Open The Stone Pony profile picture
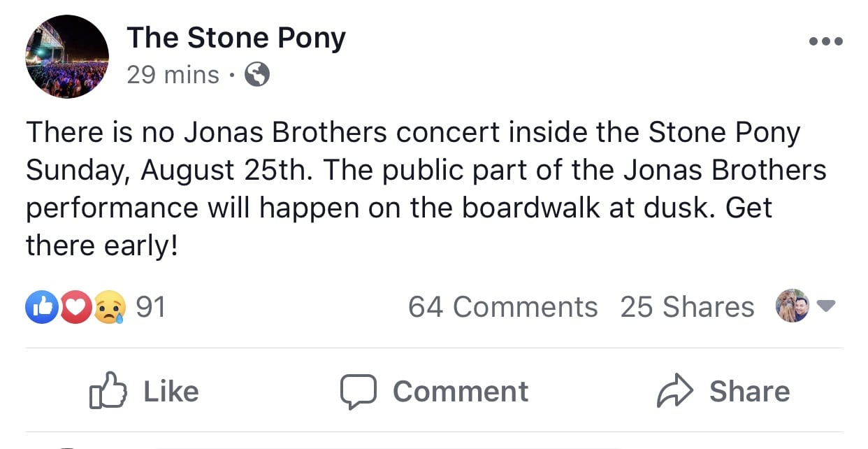Screen dimensions: 868x449 [67, 57]
